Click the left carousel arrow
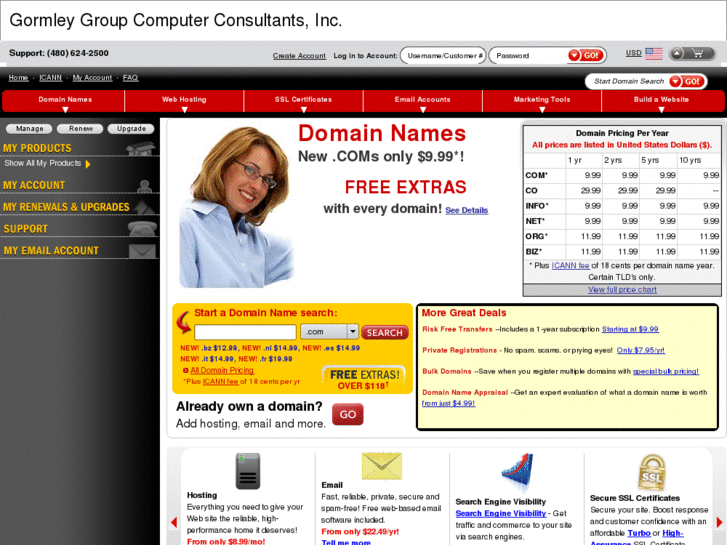This screenshot has width=727, height=545. pyautogui.click(x=174, y=522)
